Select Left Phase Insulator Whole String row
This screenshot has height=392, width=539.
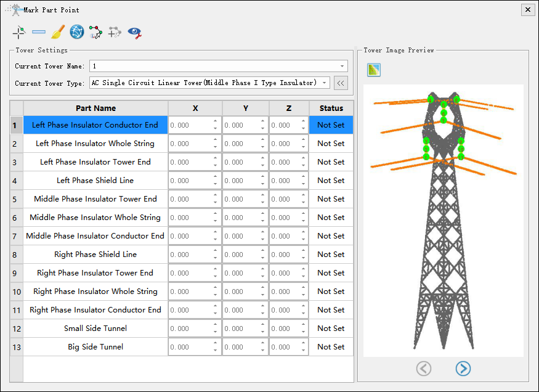pos(95,144)
